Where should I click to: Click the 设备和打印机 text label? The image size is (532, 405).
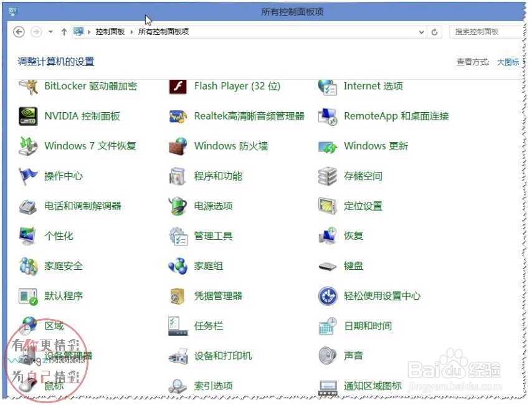tap(223, 356)
